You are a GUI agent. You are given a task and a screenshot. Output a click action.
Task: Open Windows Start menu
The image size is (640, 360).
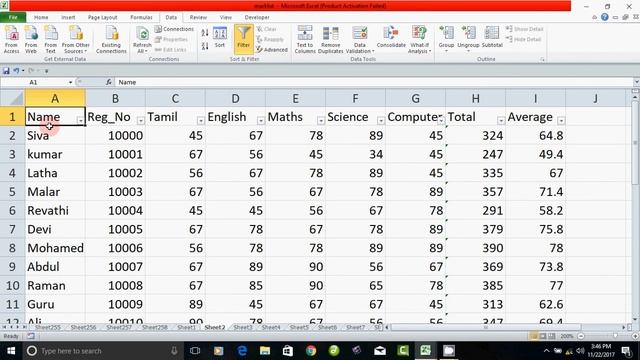[x=11, y=351]
